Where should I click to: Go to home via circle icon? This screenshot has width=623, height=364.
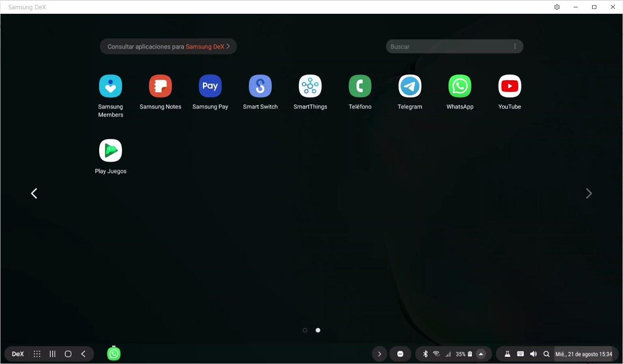[x=68, y=354]
